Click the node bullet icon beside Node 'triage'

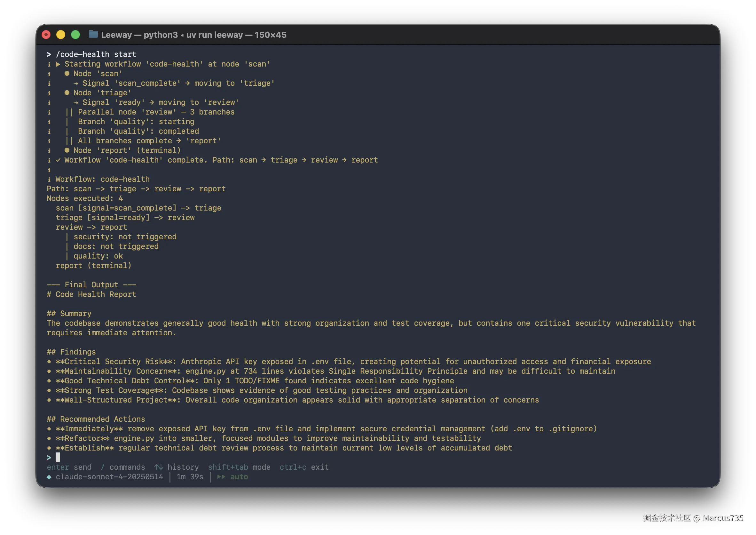click(67, 92)
